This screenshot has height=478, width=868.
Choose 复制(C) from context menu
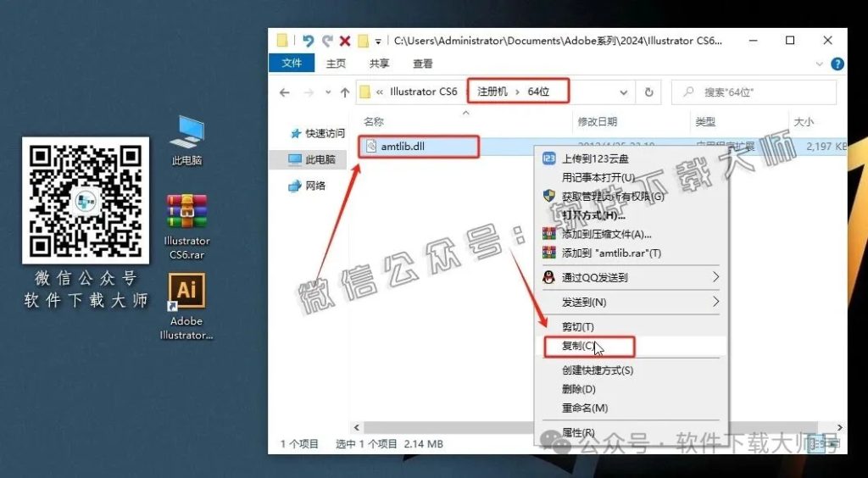[577, 346]
